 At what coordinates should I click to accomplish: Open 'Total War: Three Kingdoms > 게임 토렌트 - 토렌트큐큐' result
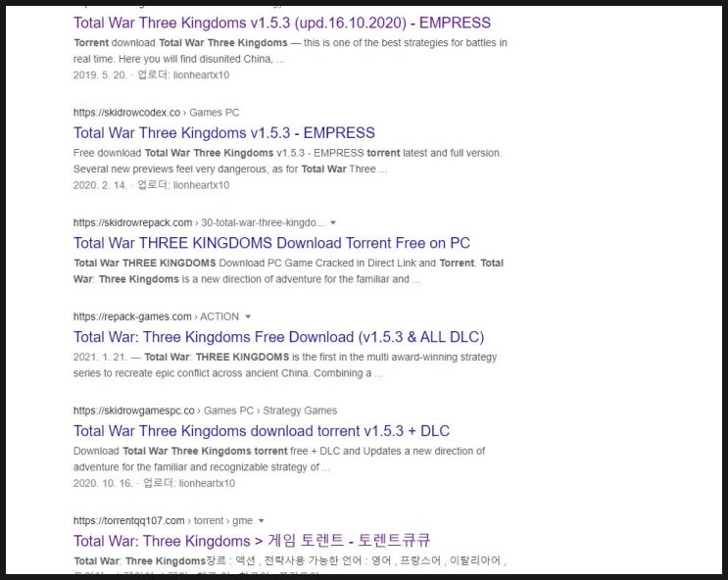click(252, 541)
